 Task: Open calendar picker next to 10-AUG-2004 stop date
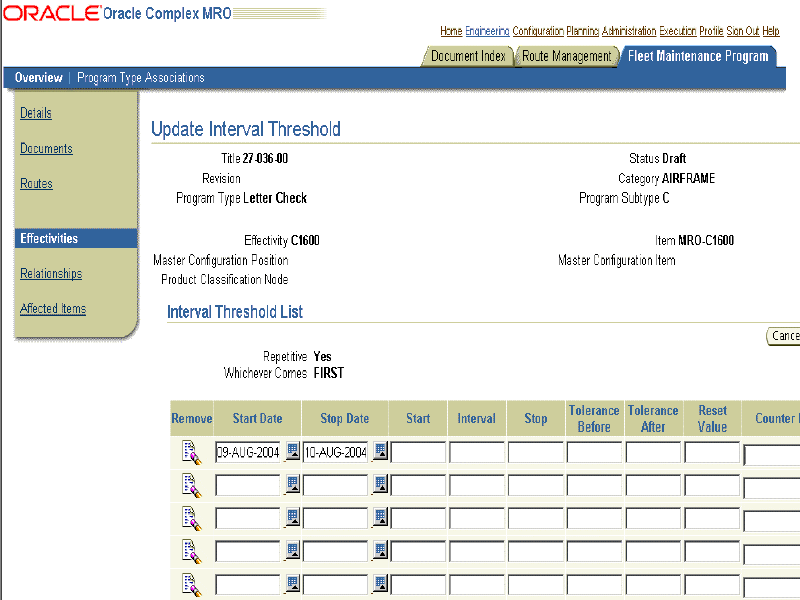[381, 451]
